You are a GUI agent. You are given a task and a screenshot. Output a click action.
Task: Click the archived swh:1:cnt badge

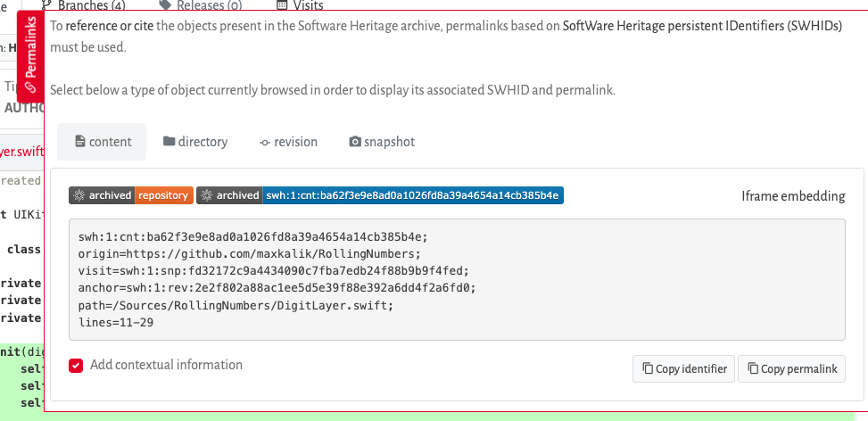[380, 195]
